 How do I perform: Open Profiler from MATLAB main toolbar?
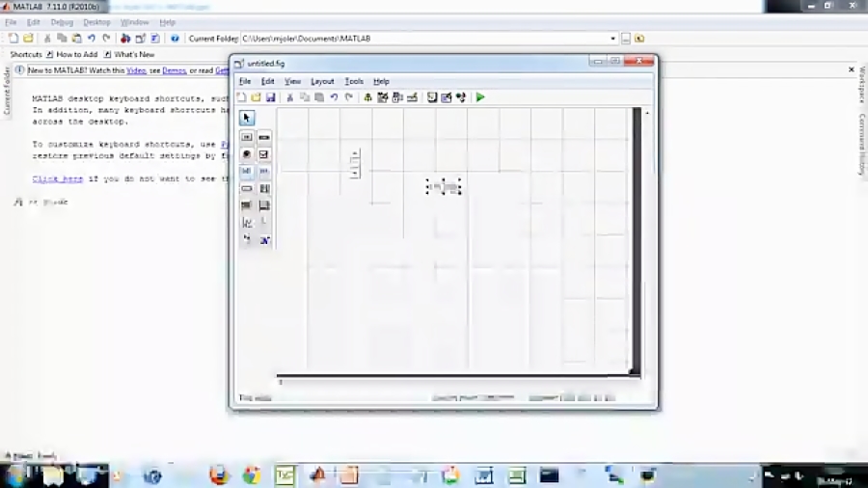pos(155,39)
